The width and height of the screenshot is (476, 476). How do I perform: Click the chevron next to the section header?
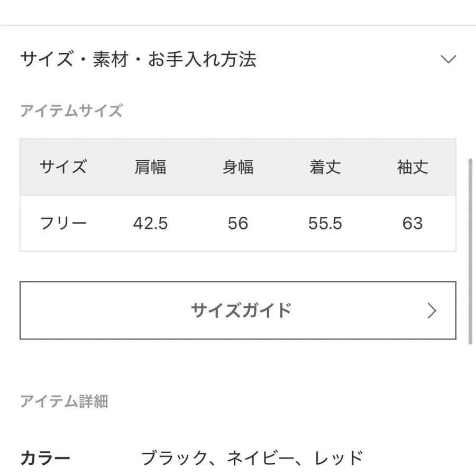tap(448, 60)
